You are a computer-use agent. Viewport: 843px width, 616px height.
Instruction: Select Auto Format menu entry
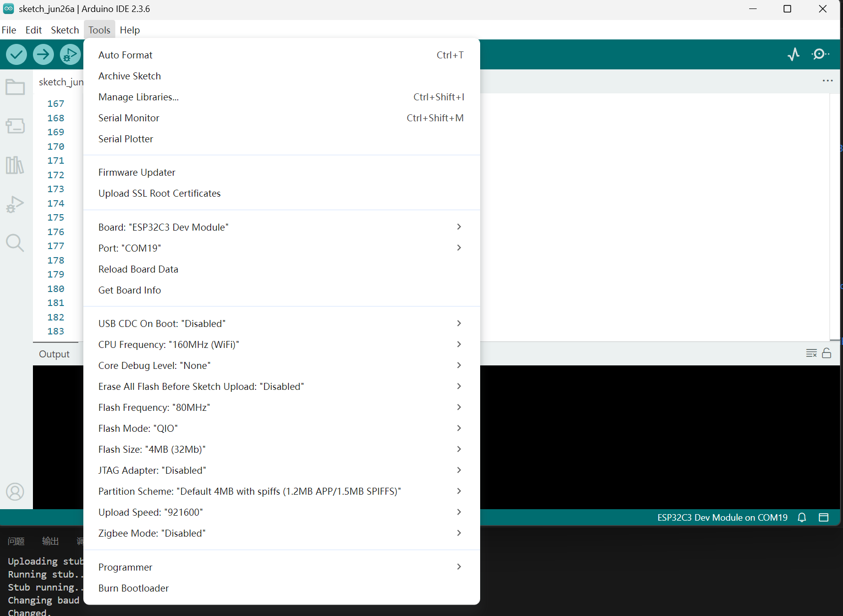click(281, 55)
